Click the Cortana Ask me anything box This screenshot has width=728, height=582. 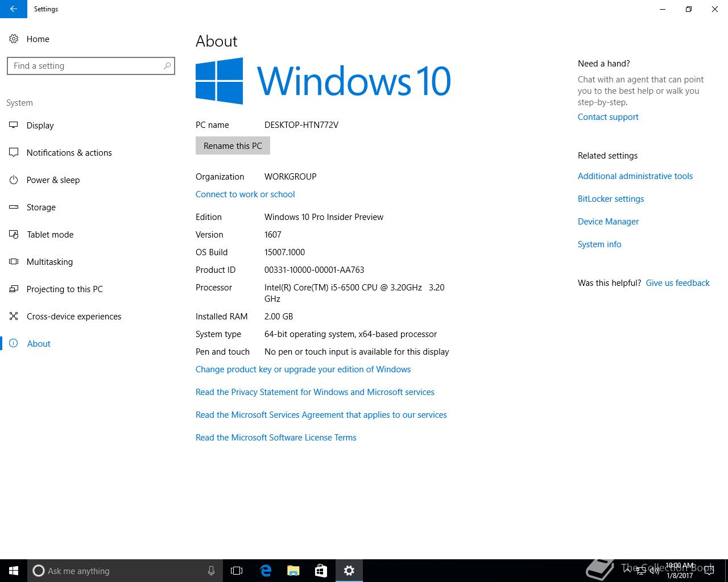coord(124,571)
